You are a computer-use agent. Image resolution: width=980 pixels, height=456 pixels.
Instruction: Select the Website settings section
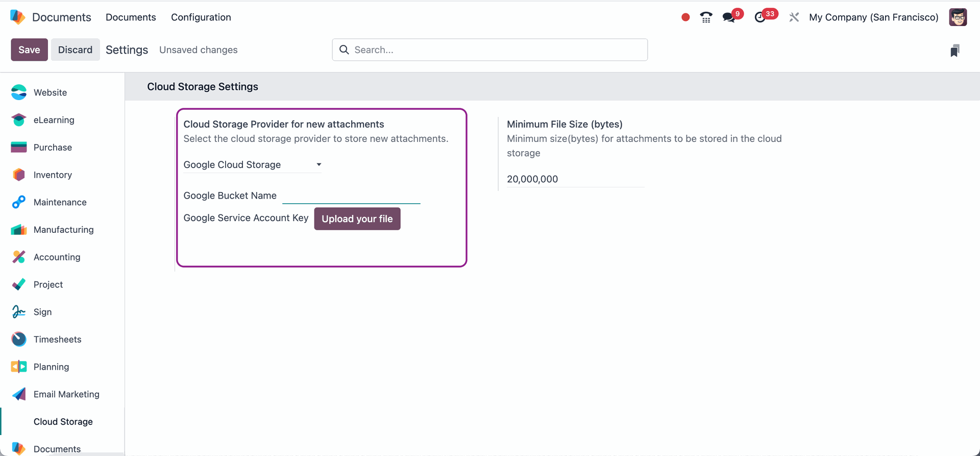coord(62,92)
